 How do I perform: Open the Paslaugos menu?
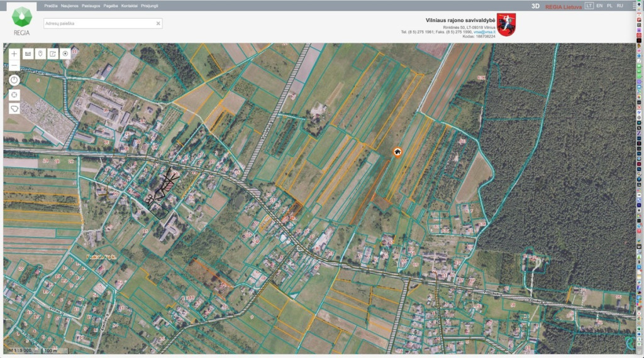(x=91, y=6)
